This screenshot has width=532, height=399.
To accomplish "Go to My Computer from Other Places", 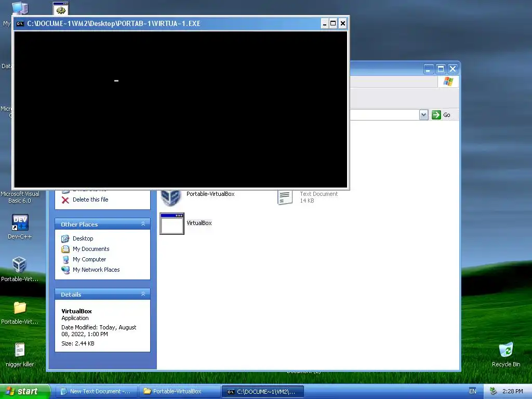I will pyautogui.click(x=89, y=259).
